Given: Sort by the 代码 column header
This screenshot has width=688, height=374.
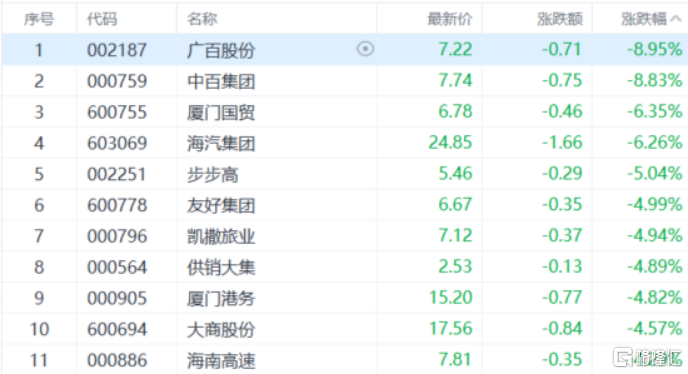Looking at the screenshot, I should tap(102, 19).
